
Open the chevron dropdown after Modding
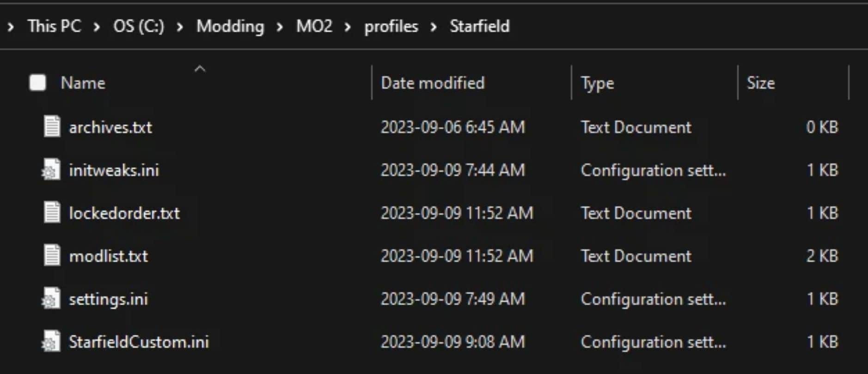(280, 27)
